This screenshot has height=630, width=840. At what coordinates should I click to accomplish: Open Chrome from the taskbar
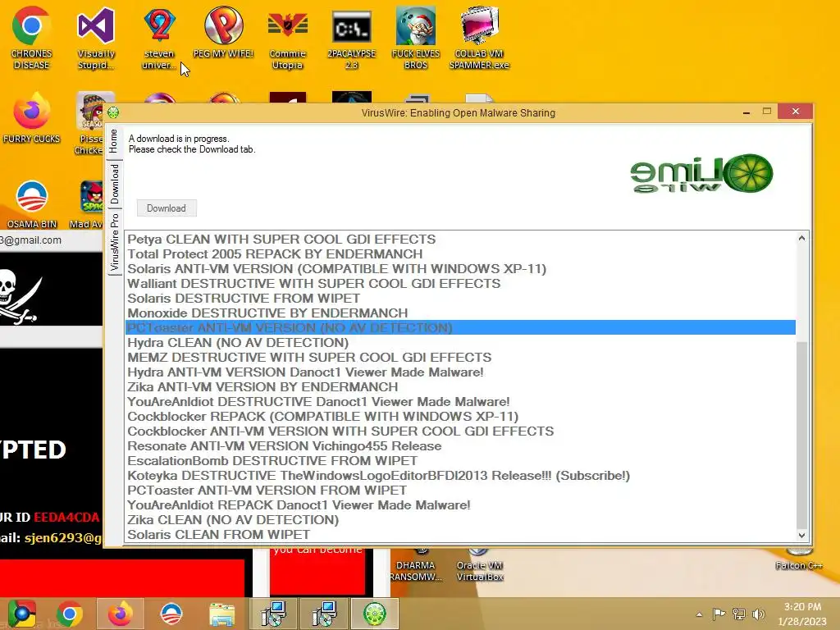69,614
